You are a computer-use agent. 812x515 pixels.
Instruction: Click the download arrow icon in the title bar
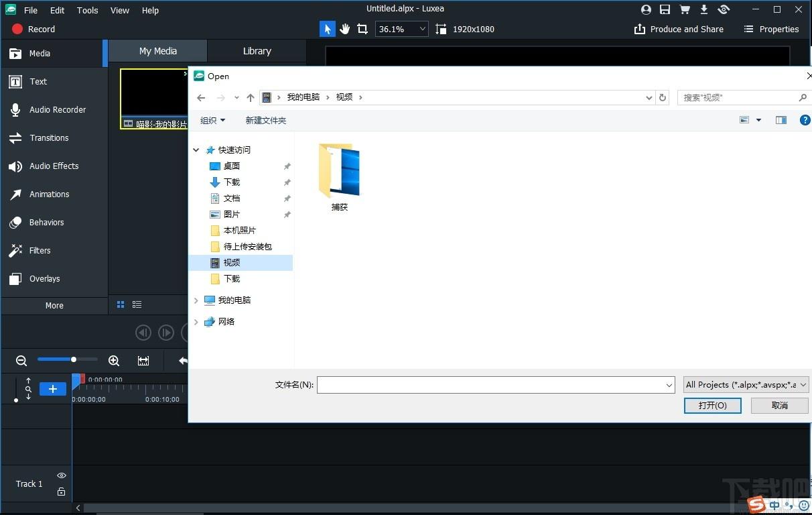704,9
